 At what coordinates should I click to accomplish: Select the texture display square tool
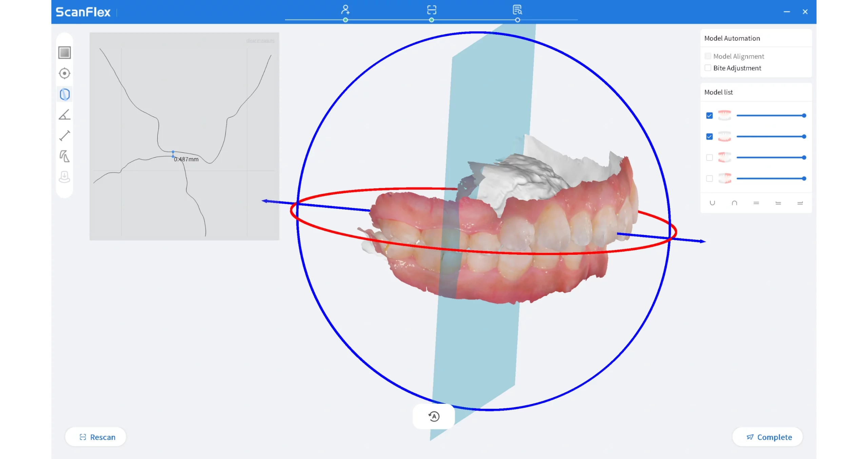[64, 53]
